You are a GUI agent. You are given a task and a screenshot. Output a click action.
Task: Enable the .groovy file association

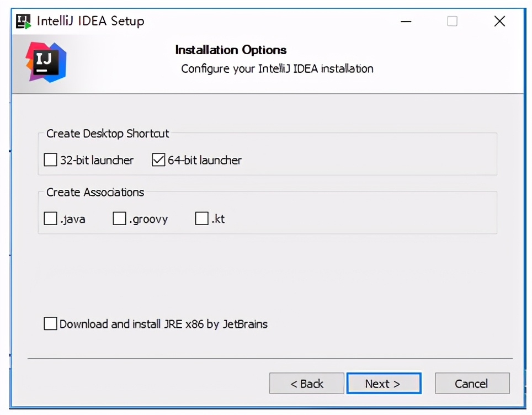click(119, 219)
